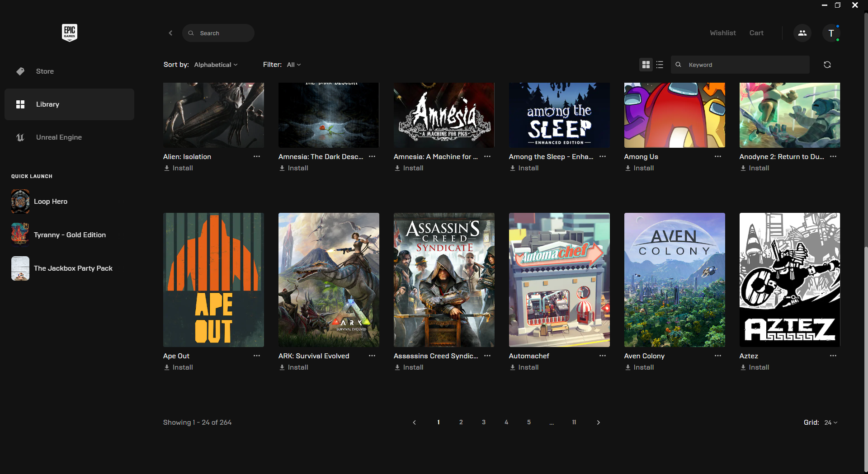Go to page 5

[529, 422]
